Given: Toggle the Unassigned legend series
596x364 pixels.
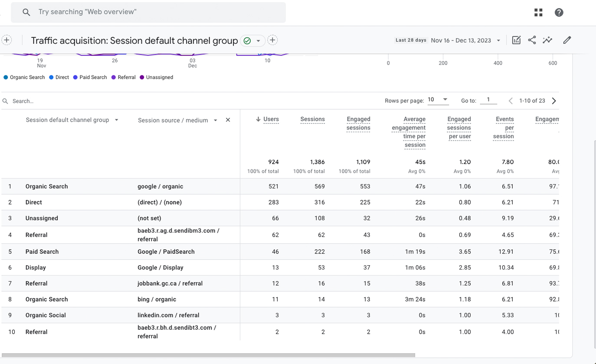Looking at the screenshot, I should [x=159, y=78].
